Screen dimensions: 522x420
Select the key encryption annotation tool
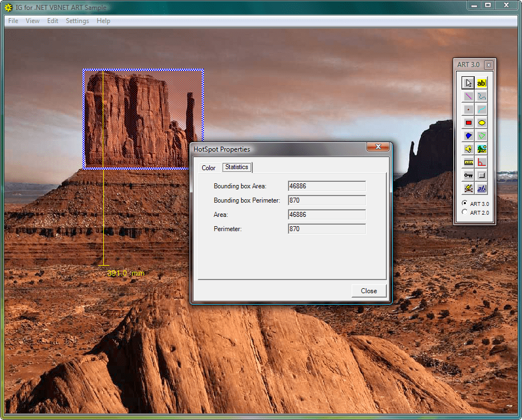(x=468, y=175)
